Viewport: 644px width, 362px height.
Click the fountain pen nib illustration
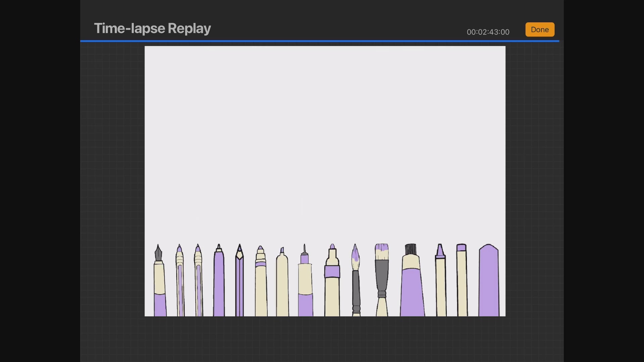coord(158,254)
